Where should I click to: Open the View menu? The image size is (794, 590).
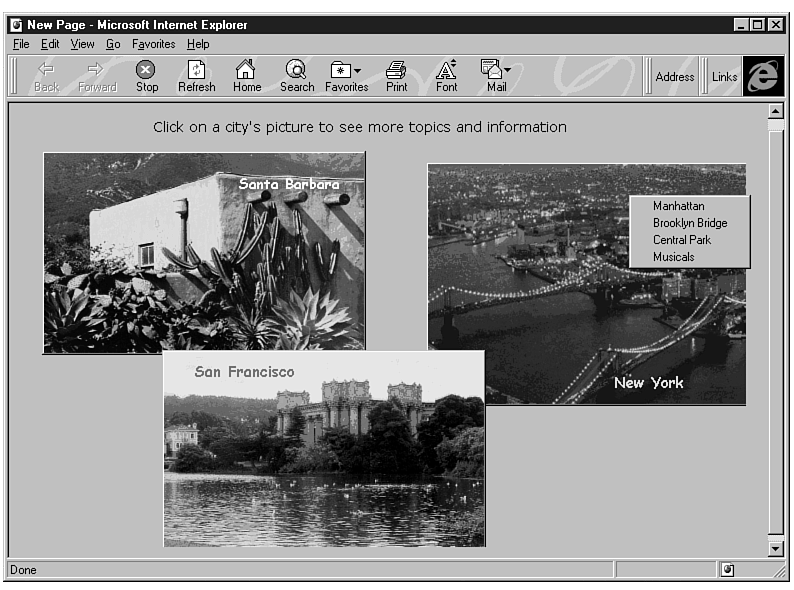coord(82,44)
